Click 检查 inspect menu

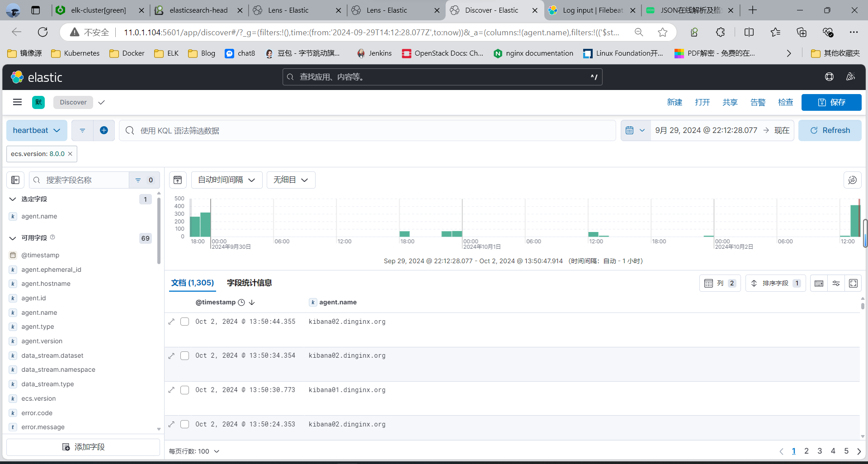coord(785,102)
